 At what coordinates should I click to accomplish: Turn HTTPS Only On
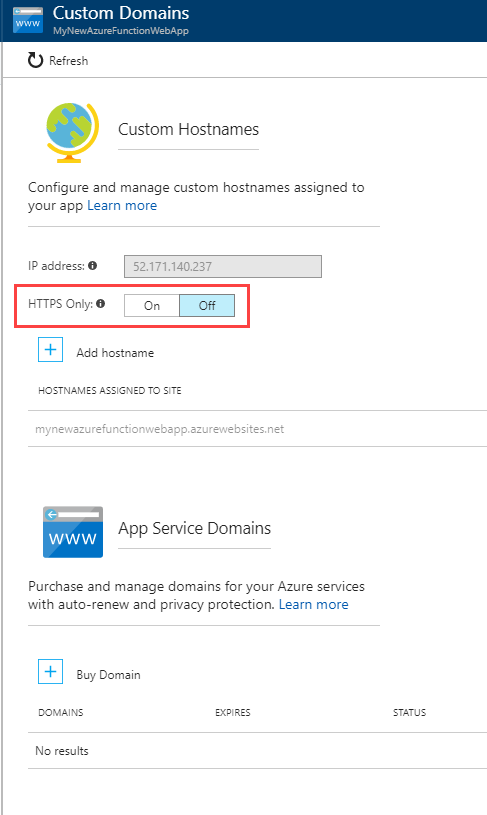tap(152, 306)
